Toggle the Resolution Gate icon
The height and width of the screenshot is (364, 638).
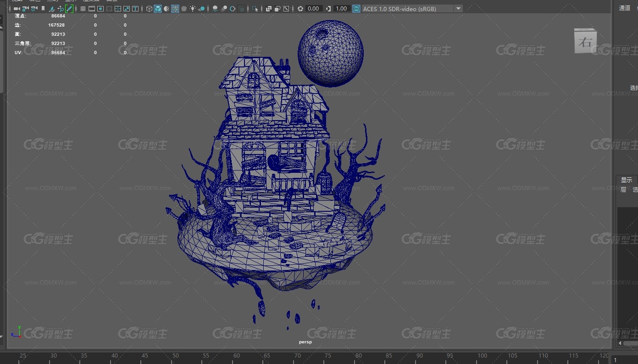click(x=100, y=9)
